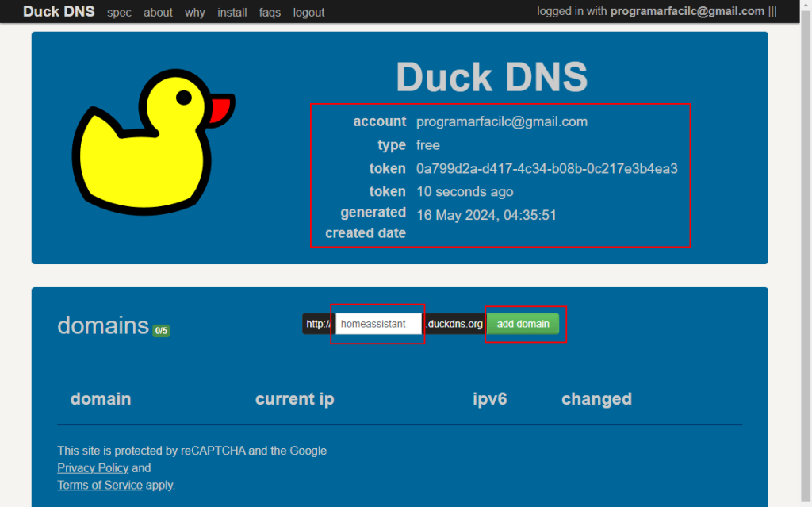Open the why menu item

point(195,13)
